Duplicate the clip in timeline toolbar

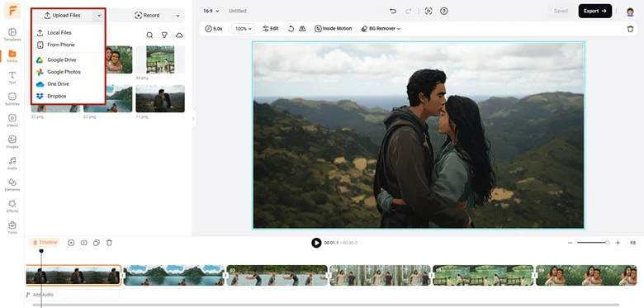tap(97, 243)
